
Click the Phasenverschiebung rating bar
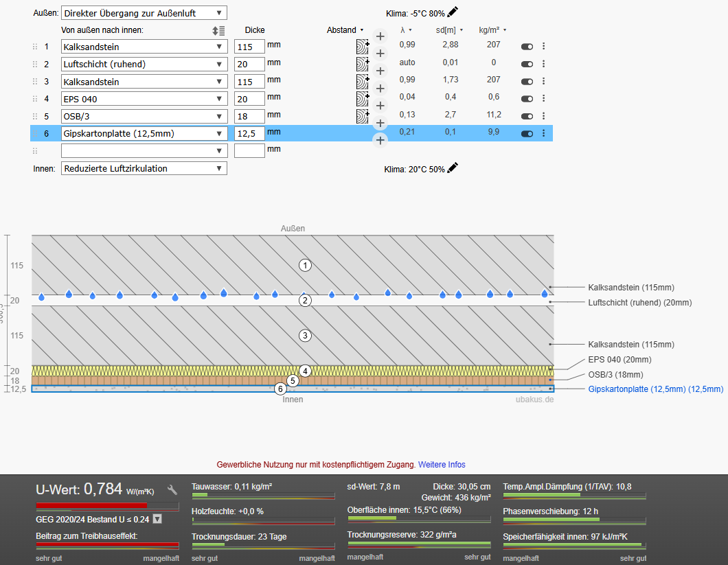click(x=574, y=520)
